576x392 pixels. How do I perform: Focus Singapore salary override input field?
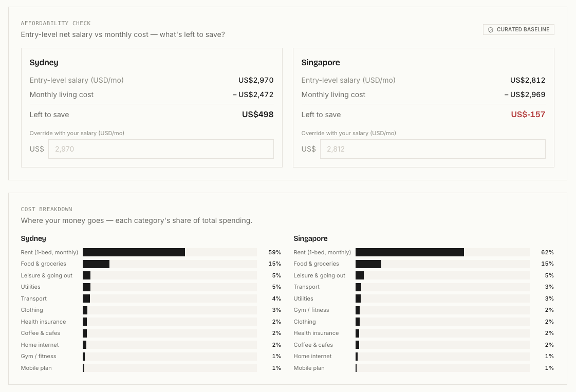coord(433,149)
